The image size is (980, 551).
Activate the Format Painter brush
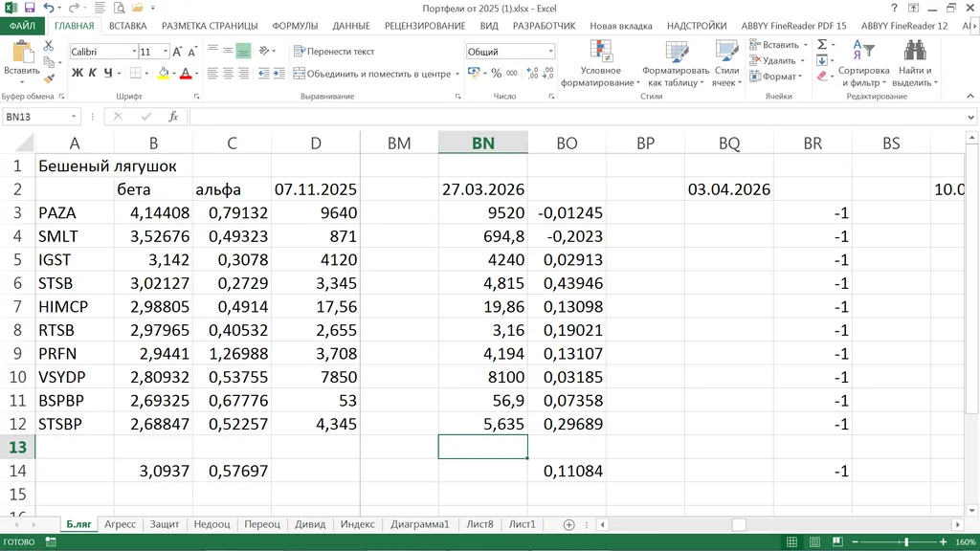click(x=48, y=78)
